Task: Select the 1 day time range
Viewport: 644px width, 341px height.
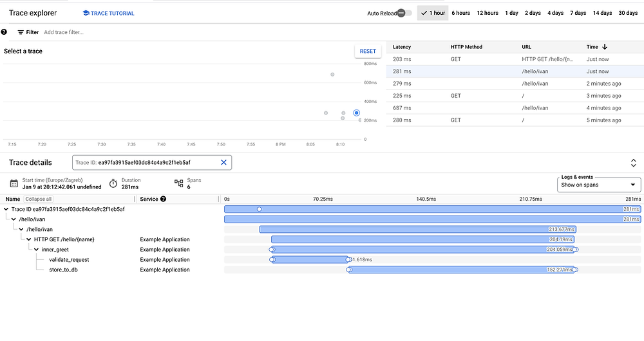Action: coord(512,13)
